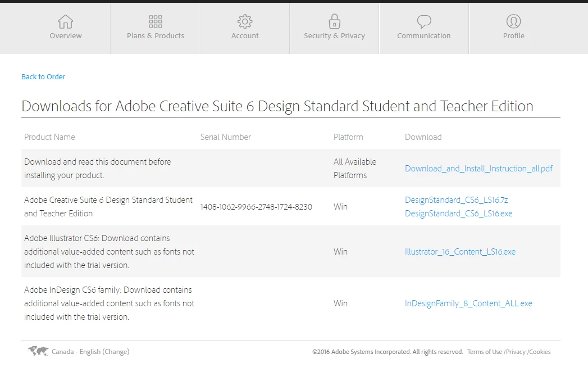
Task: Download InDesignFamily_8_Content_ALL.exe
Action: pos(468,303)
